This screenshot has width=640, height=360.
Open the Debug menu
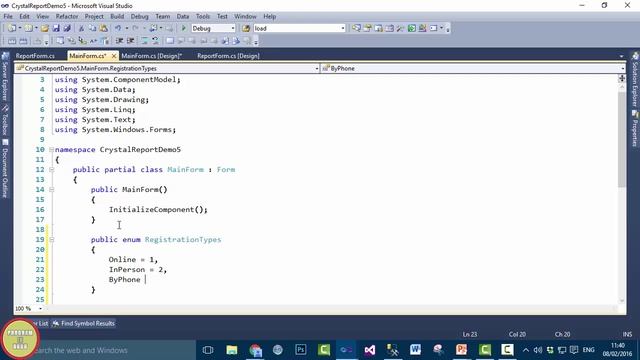(x=139, y=16)
